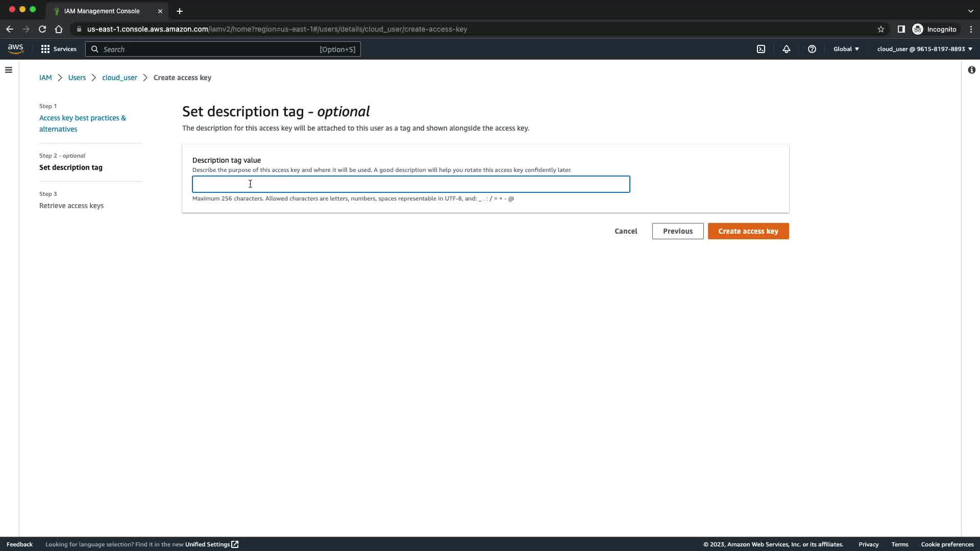Go to the Users breadcrumb
Screen dimensions: 980x551
point(77,78)
